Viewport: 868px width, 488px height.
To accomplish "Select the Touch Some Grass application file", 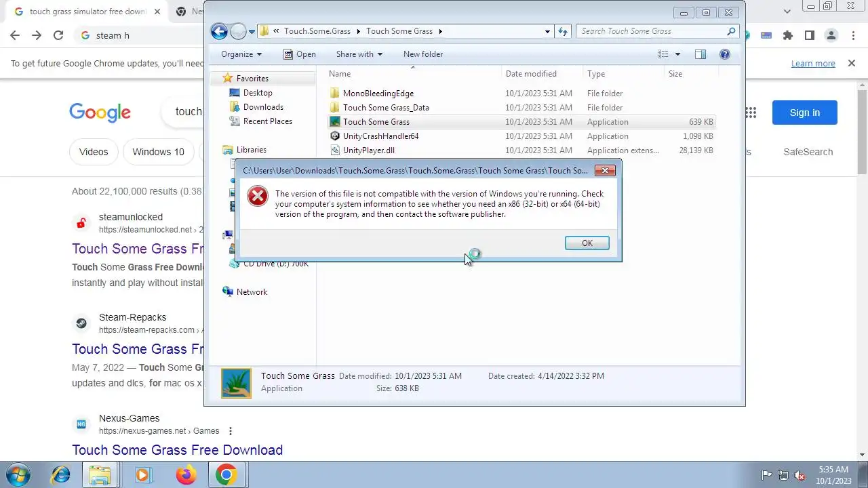I will (x=376, y=122).
